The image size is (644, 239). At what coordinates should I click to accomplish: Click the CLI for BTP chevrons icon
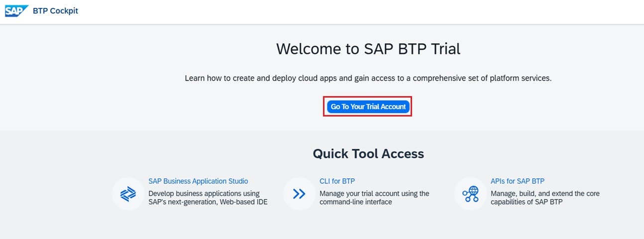pyautogui.click(x=299, y=194)
